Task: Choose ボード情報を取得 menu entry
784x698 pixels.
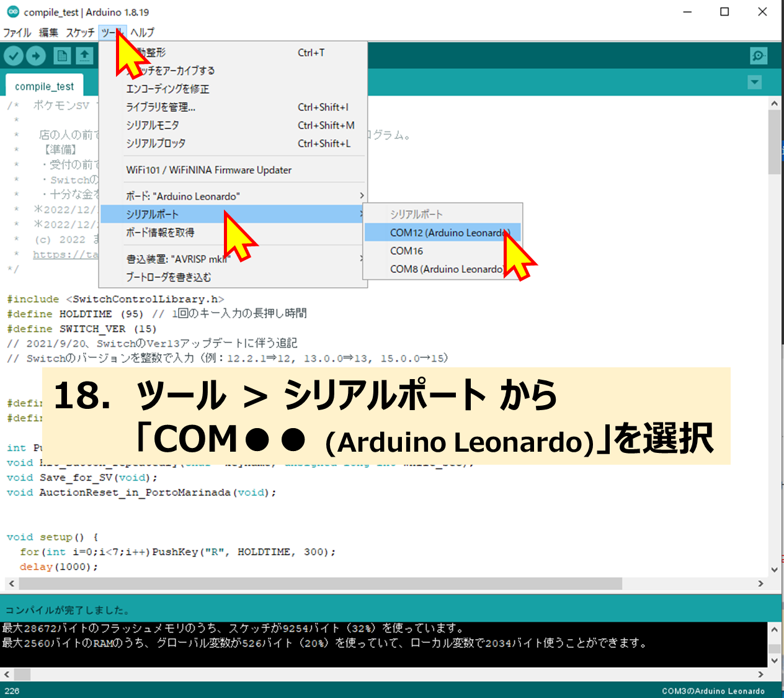Action: [x=233, y=233]
